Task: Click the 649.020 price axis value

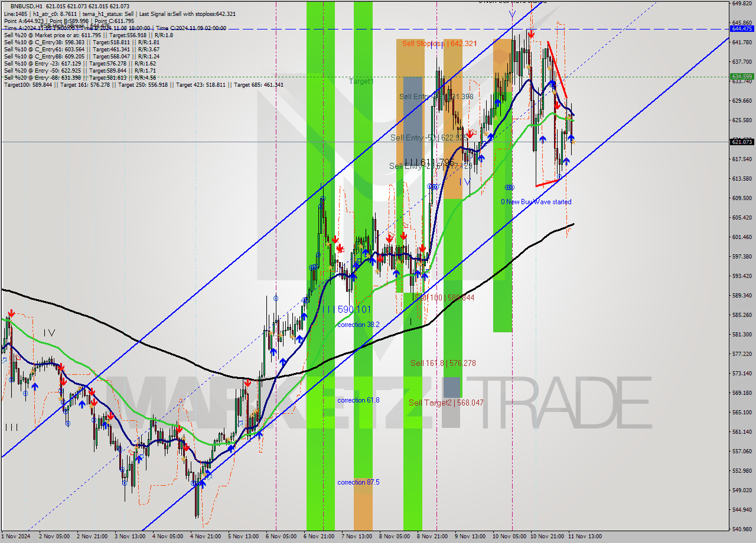Action: (x=742, y=3)
